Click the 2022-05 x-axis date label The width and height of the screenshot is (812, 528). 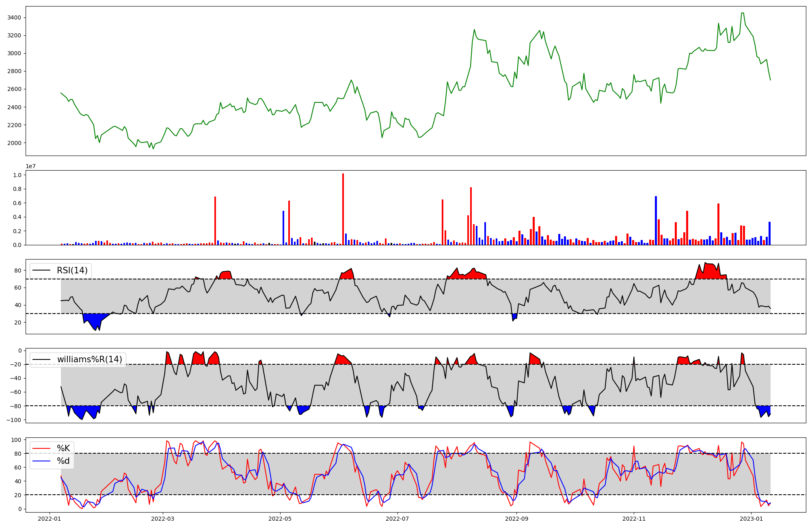(x=280, y=519)
